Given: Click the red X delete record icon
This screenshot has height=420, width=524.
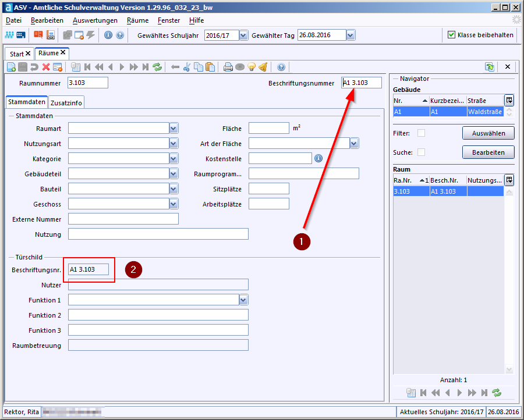Looking at the screenshot, I should click(x=45, y=67).
